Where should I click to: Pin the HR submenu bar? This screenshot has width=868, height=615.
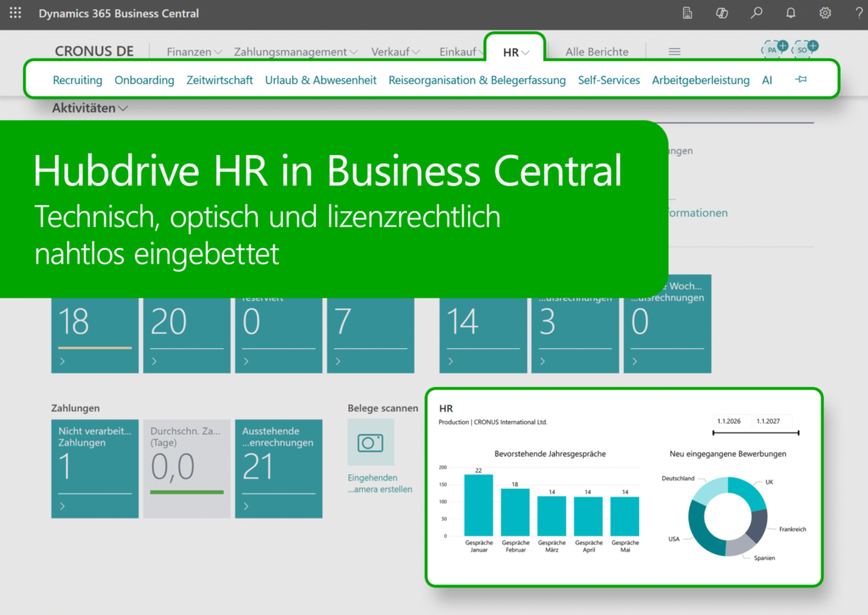click(800, 80)
